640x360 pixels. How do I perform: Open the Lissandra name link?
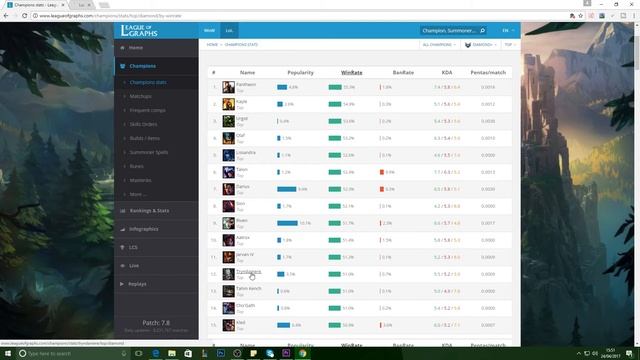(246, 153)
